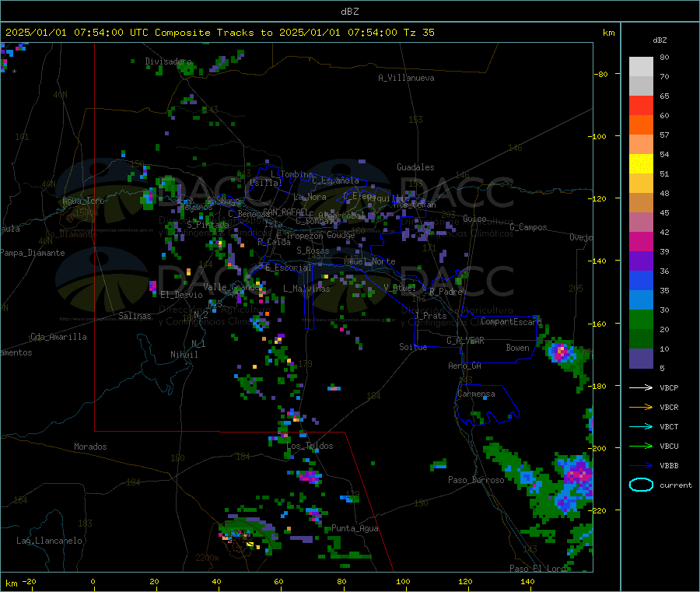Click the cyan VBCT arrow legend icon
700x592 pixels.
click(641, 427)
